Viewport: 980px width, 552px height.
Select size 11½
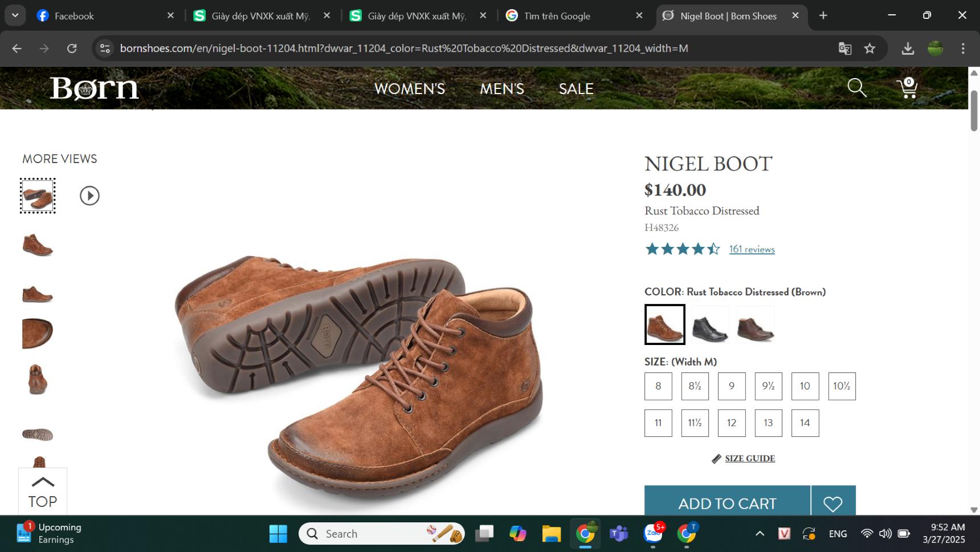(695, 423)
